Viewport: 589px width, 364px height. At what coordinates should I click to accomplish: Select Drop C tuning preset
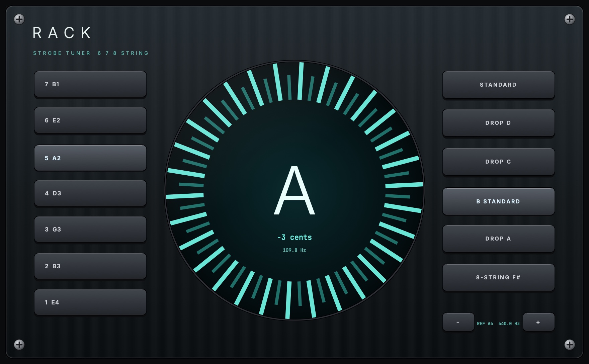click(498, 162)
